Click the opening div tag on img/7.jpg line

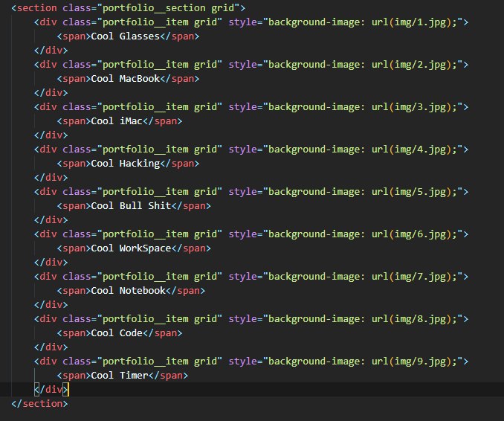click(48, 277)
